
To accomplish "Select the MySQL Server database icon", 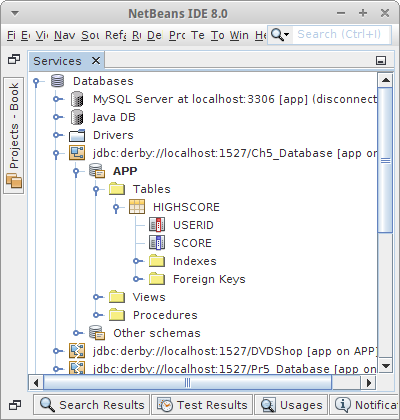I will click(77, 99).
